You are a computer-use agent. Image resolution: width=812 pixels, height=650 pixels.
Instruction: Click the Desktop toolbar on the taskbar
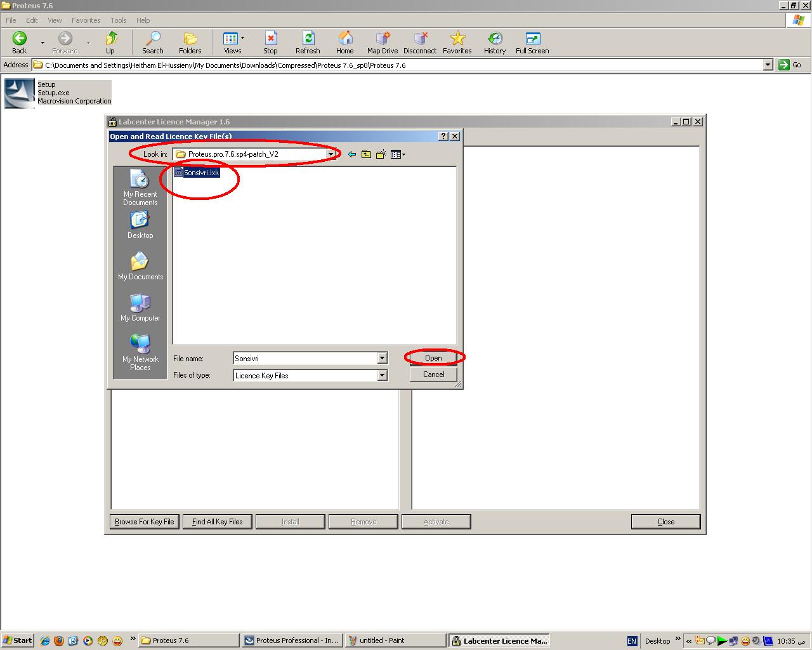click(x=658, y=641)
